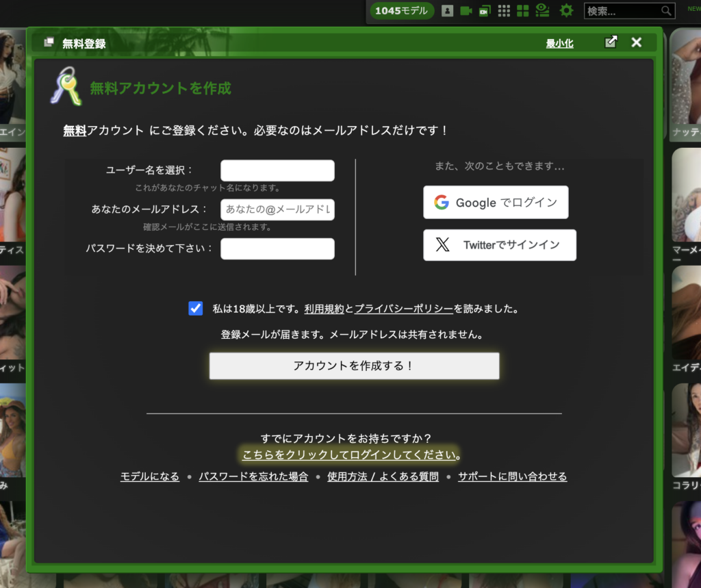Viewport: 701px width, 588px height.
Task: Click the 1045モデル counter badge
Action: tap(402, 10)
